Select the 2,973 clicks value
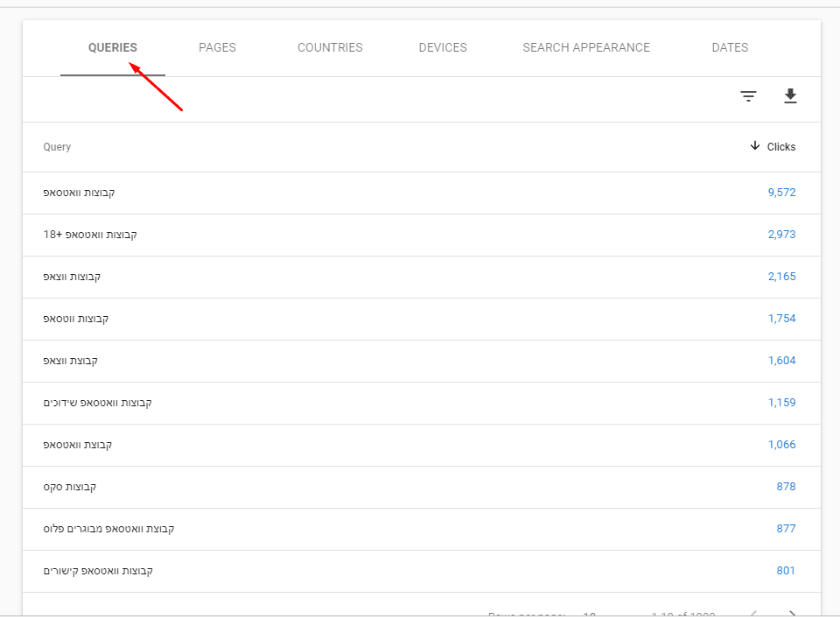 coord(781,234)
